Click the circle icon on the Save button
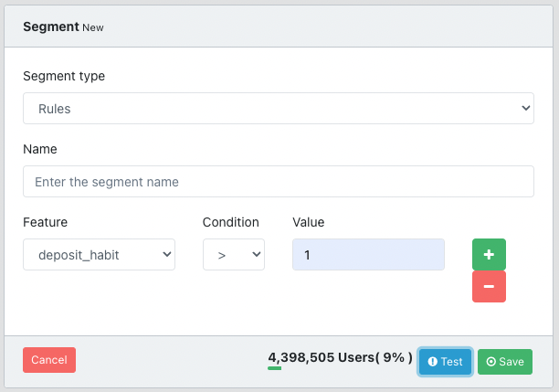 click(x=491, y=362)
